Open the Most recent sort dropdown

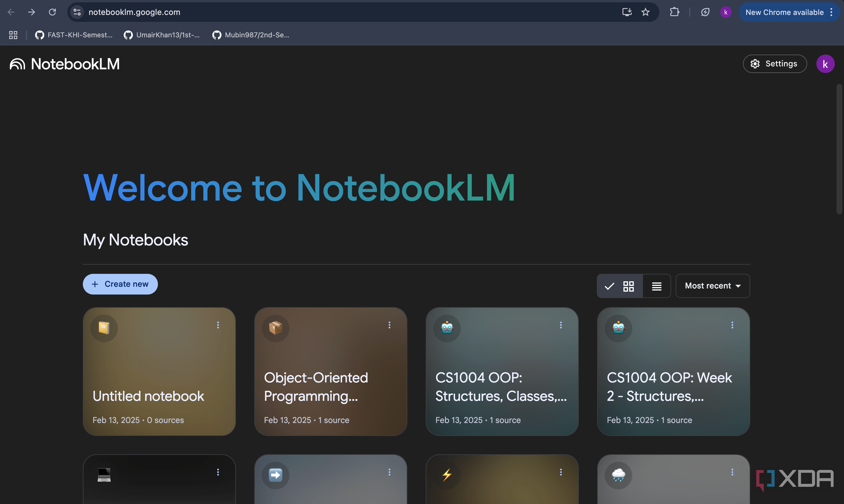click(x=713, y=286)
